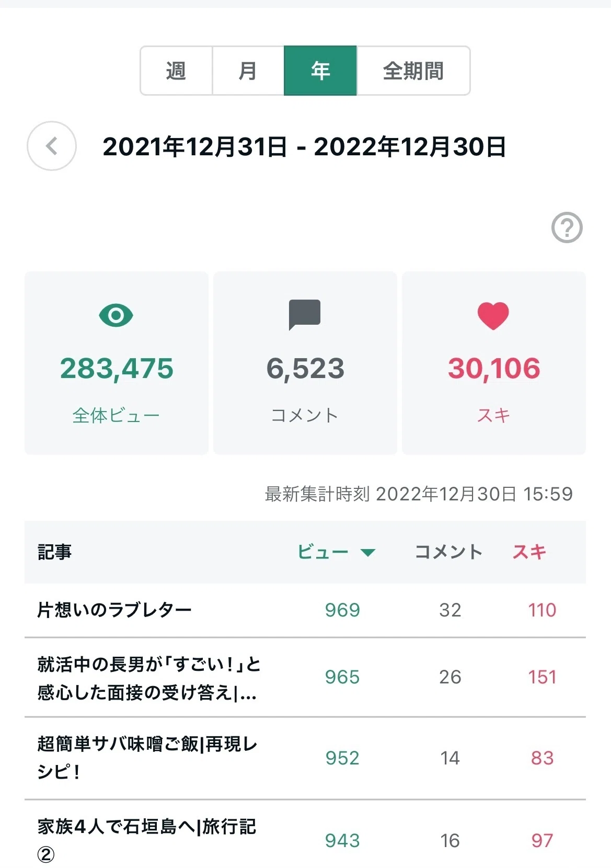The height and width of the screenshot is (868, 611).
Task: Switch to 全期間 (all time) tab
Action: (413, 71)
